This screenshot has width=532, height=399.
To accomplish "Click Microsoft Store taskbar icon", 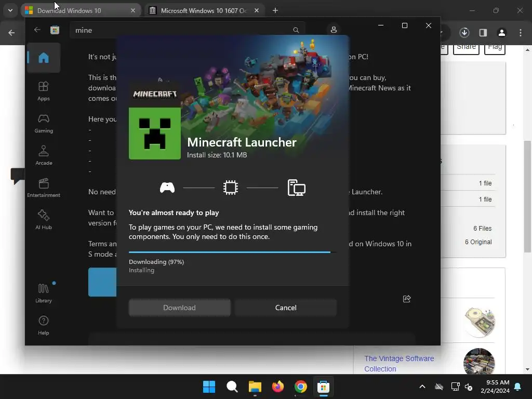I will [x=323, y=387].
